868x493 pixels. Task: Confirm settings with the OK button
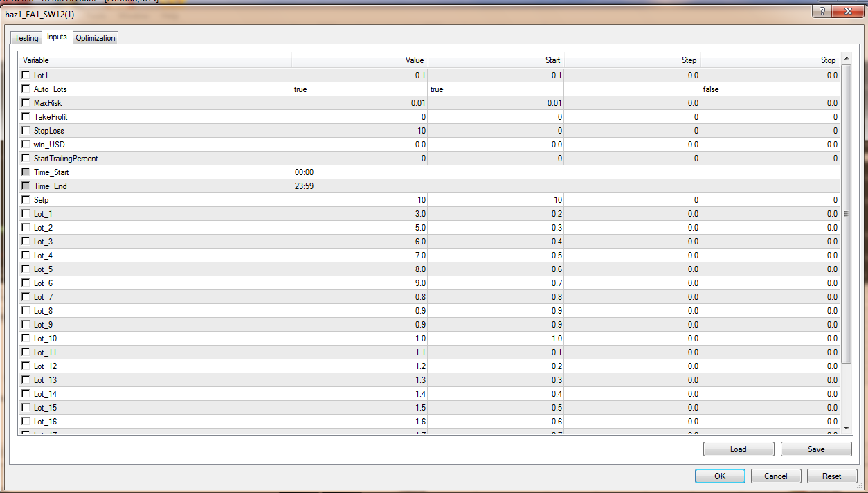(x=720, y=476)
